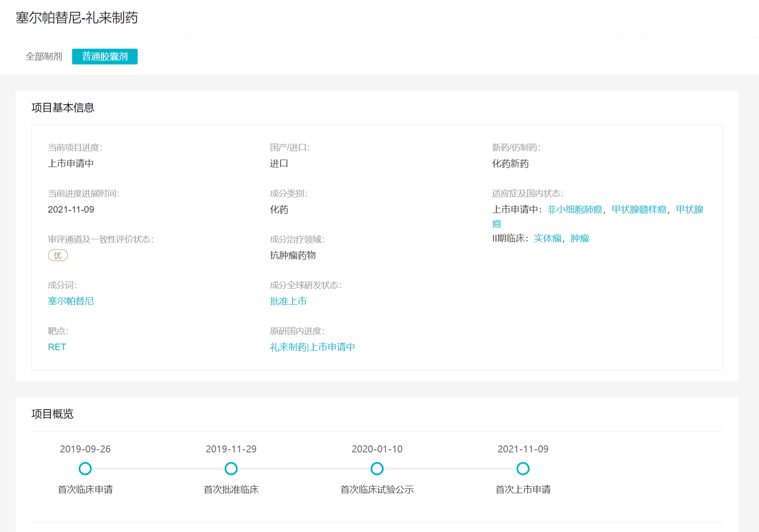Select the 首次批准临床 timeline node
The width and height of the screenshot is (759, 532).
point(231,469)
